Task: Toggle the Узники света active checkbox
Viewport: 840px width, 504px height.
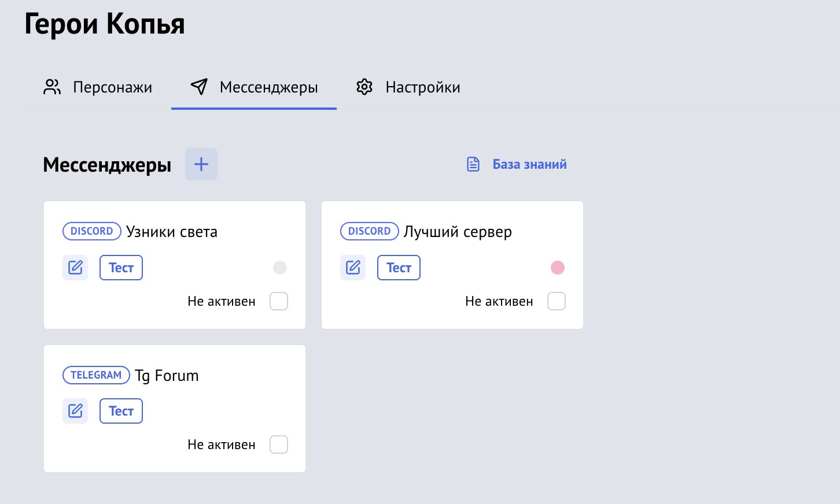Action: point(279,301)
